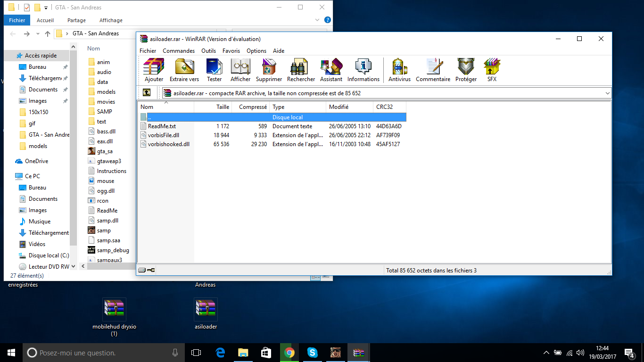Switch to the Explorer Accueil tab
Image resolution: width=644 pixels, height=362 pixels.
click(x=45, y=20)
